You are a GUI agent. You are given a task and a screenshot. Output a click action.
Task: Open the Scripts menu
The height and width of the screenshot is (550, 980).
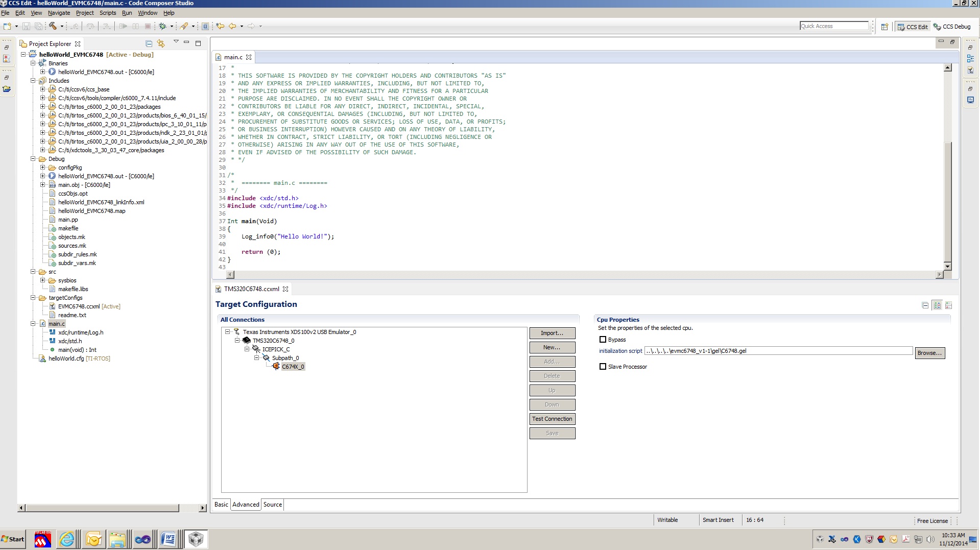(108, 13)
